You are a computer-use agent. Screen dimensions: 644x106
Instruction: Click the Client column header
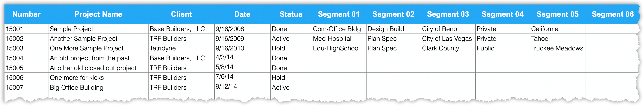click(x=181, y=14)
